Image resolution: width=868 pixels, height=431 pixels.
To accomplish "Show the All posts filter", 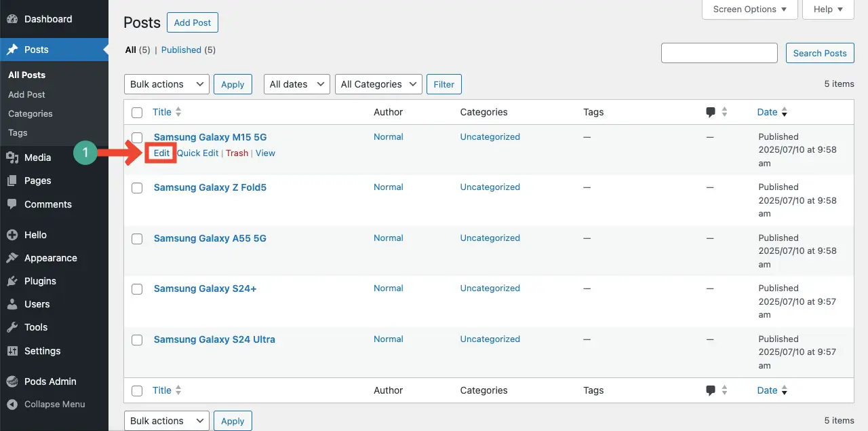I will coord(130,50).
